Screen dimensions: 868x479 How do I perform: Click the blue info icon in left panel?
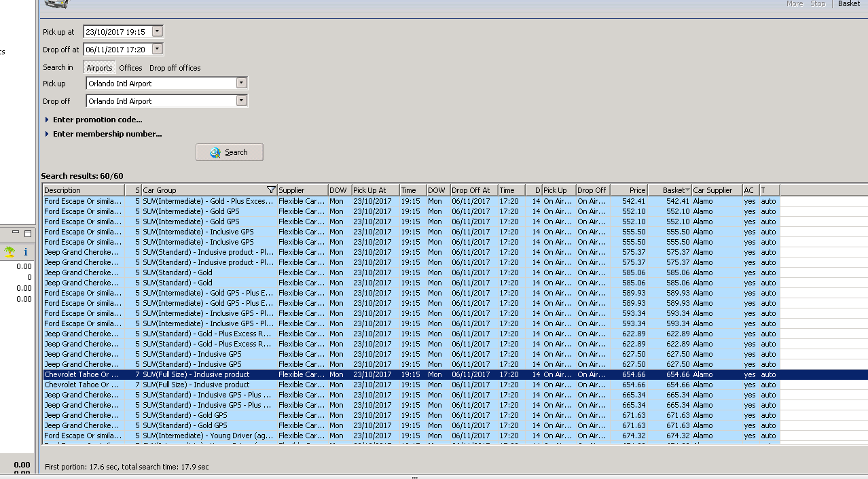[x=26, y=252]
